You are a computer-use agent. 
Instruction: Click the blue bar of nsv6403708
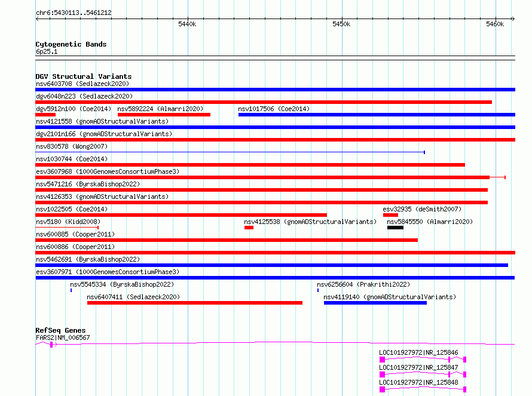(275, 90)
